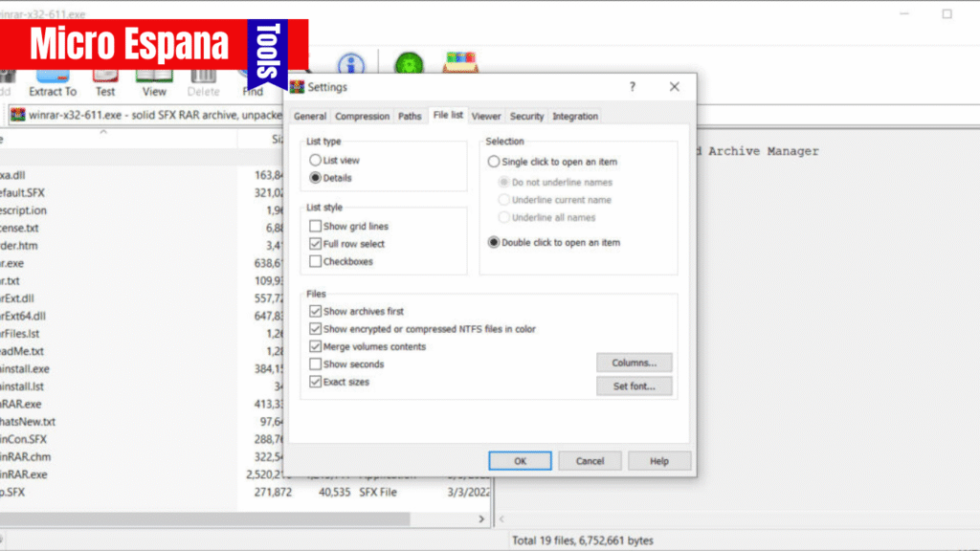Click the sort arrow in the Name column header
This screenshot has width=980, height=551.
[103, 132]
